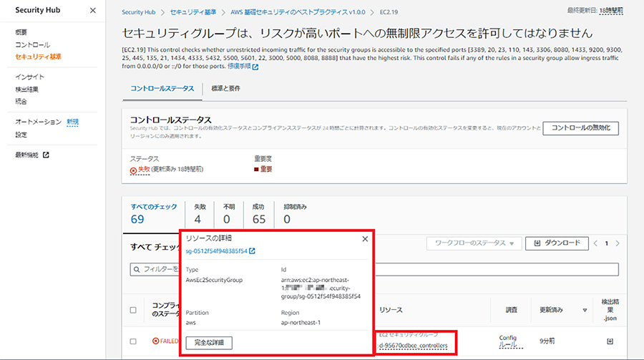Click AWS 基礎セキュリティのベストプラクティス breadcrumb
This screenshot has height=360, width=644.
click(298, 12)
